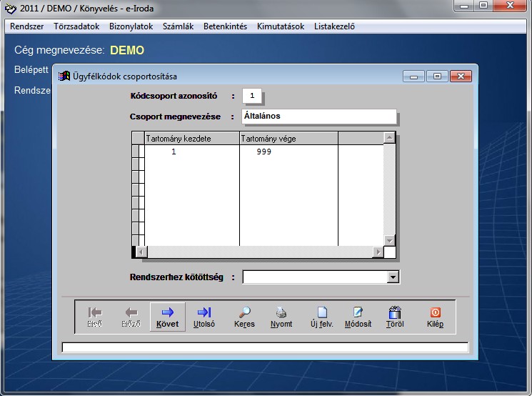Open the Listakezelő menu
Viewport: 532px width, 396px height.
point(334,26)
